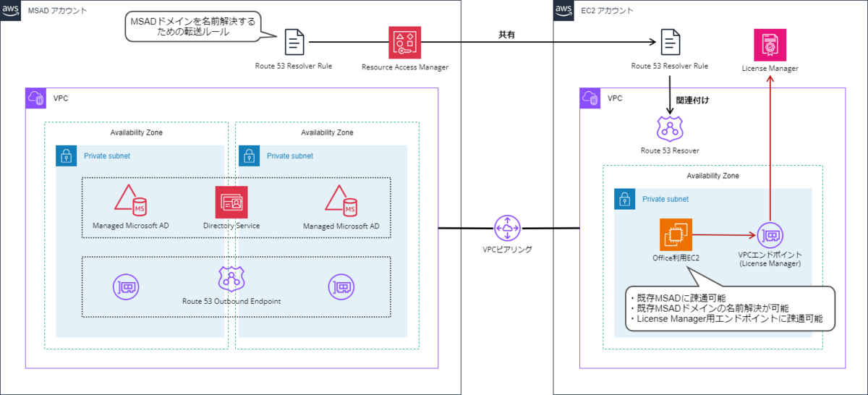Select the "Private subnet" label in EC2 account
Screen dimensions: 868x395
pyautogui.click(x=665, y=199)
